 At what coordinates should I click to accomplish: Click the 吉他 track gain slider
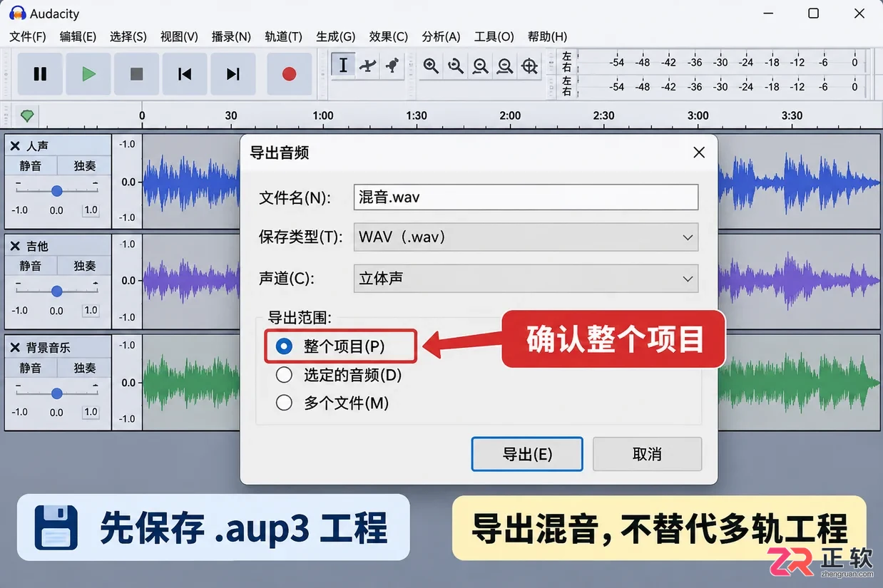pyautogui.click(x=57, y=291)
